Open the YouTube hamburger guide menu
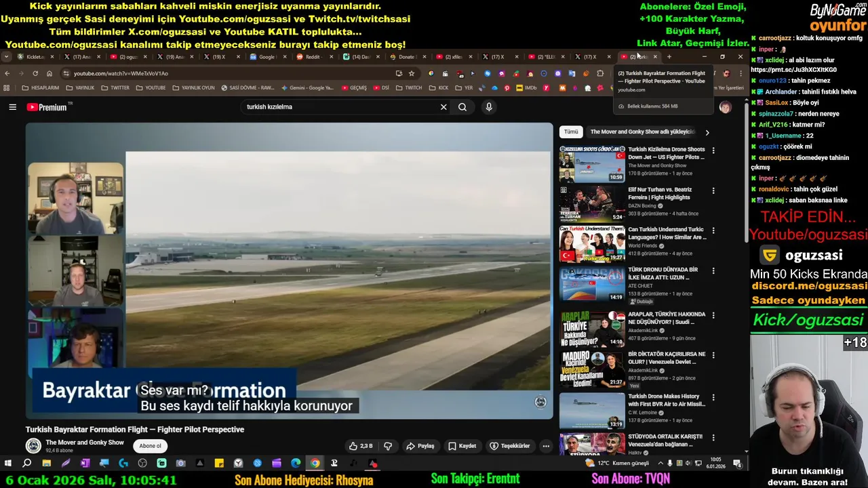Image resolution: width=868 pixels, height=488 pixels. click(x=12, y=107)
